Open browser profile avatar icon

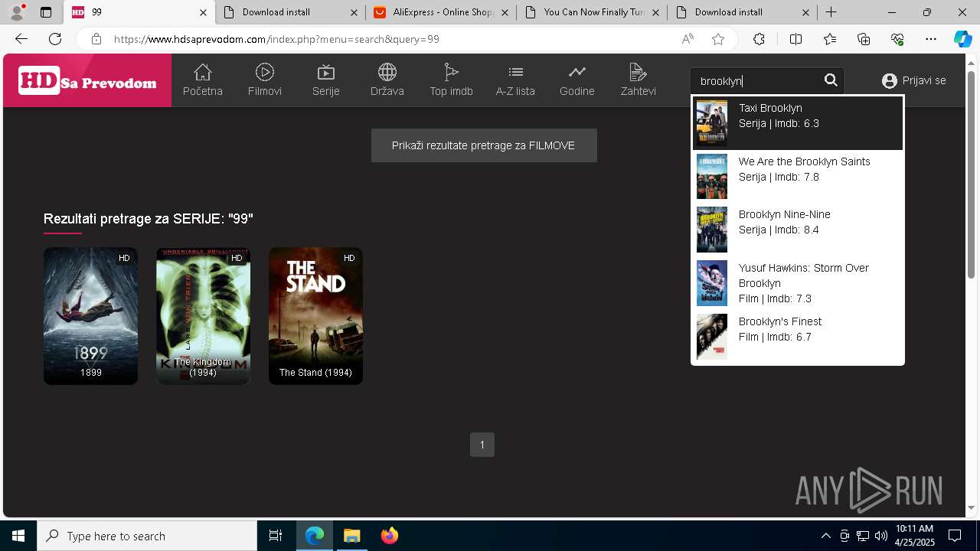coord(17,12)
